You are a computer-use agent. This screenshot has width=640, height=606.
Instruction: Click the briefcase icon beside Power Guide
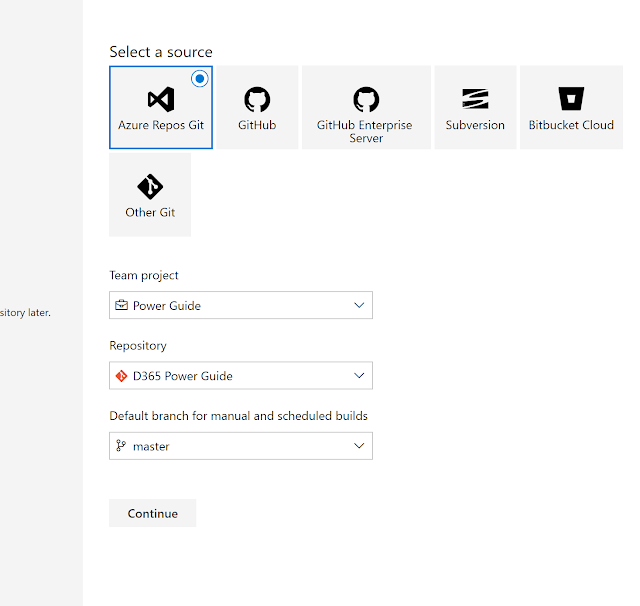tap(122, 305)
